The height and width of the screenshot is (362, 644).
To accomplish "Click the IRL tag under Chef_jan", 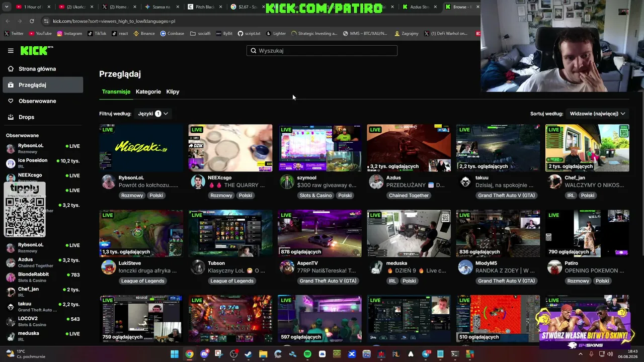I will pyautogui.click(x=571, y=196).
